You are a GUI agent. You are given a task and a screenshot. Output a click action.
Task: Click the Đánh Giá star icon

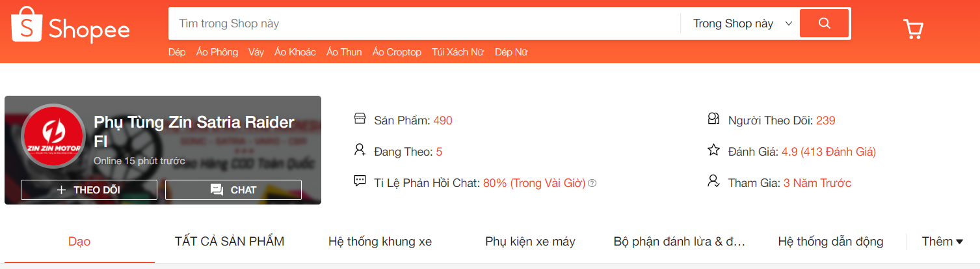point(713,150)
